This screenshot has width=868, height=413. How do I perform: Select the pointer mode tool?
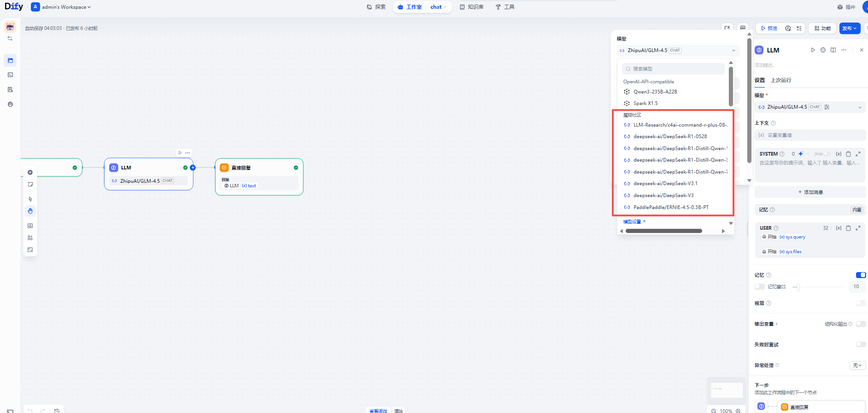[x=30, y=199]
